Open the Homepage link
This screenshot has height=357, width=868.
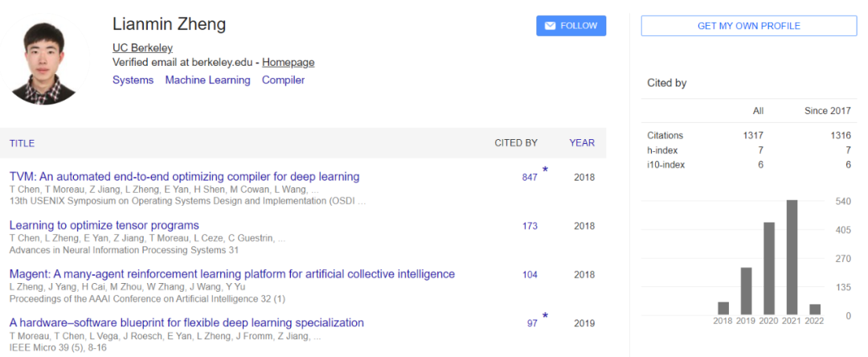tap(288, 63)
